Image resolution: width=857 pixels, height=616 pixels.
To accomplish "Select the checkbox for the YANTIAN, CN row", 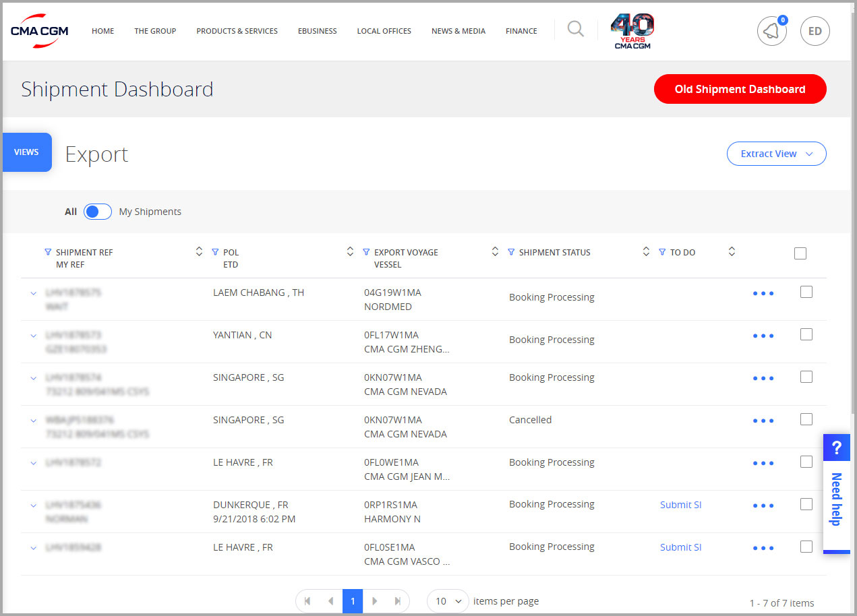I will (806, 335).
